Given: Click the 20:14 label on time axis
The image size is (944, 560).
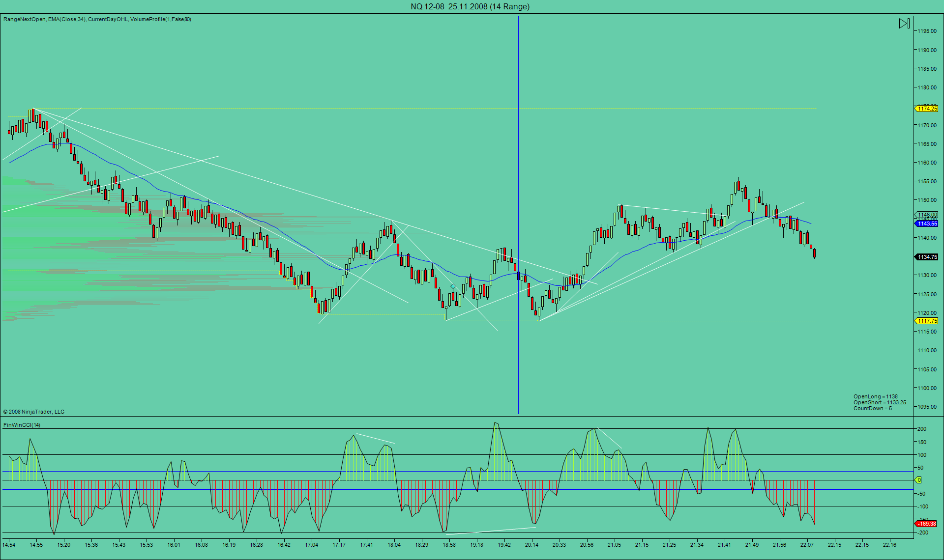Looking at the screenshot, I should point(531,545).
